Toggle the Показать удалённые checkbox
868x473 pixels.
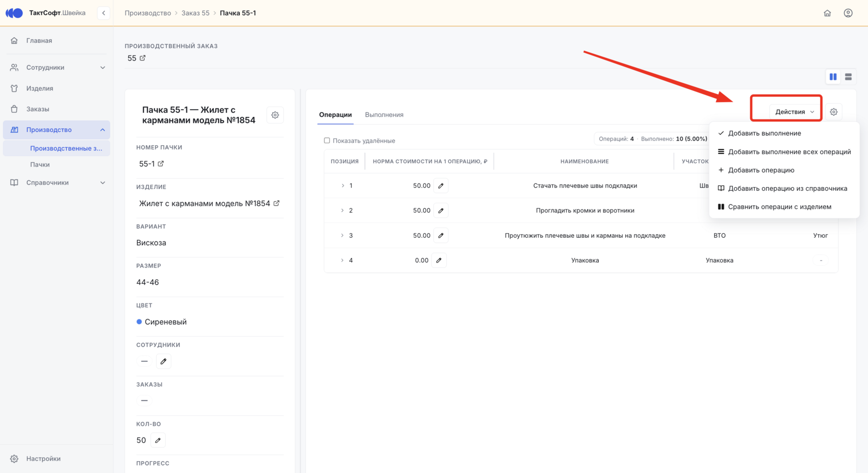pos(327,141)
